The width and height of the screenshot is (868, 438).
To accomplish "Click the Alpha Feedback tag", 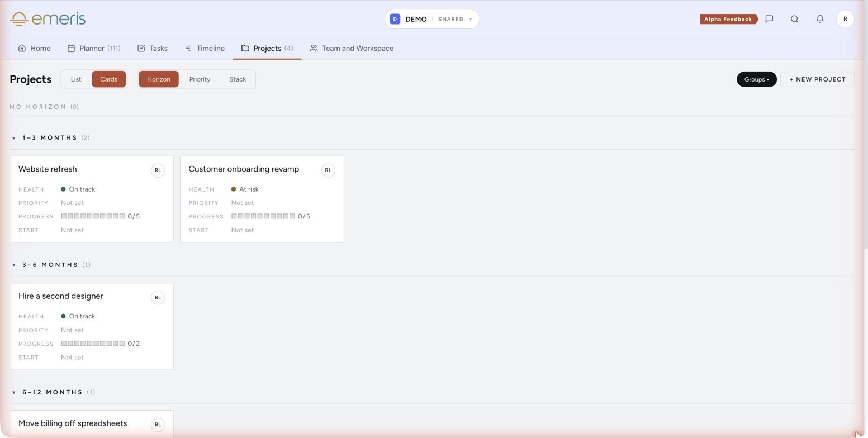I will [728, 19].
